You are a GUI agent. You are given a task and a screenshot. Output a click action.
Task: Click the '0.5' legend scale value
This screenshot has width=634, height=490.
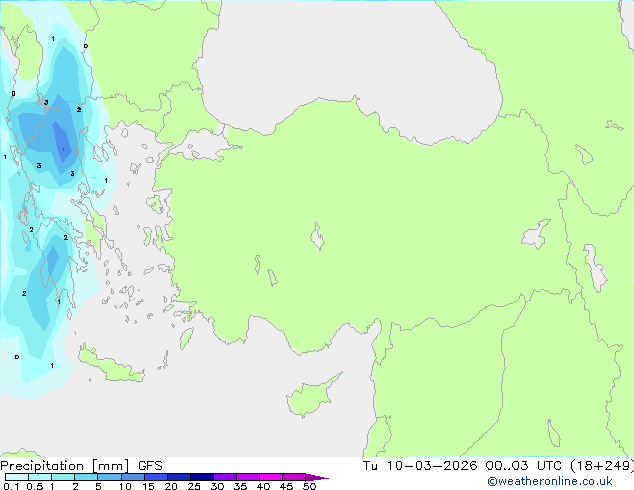click(x=35, y=486)
